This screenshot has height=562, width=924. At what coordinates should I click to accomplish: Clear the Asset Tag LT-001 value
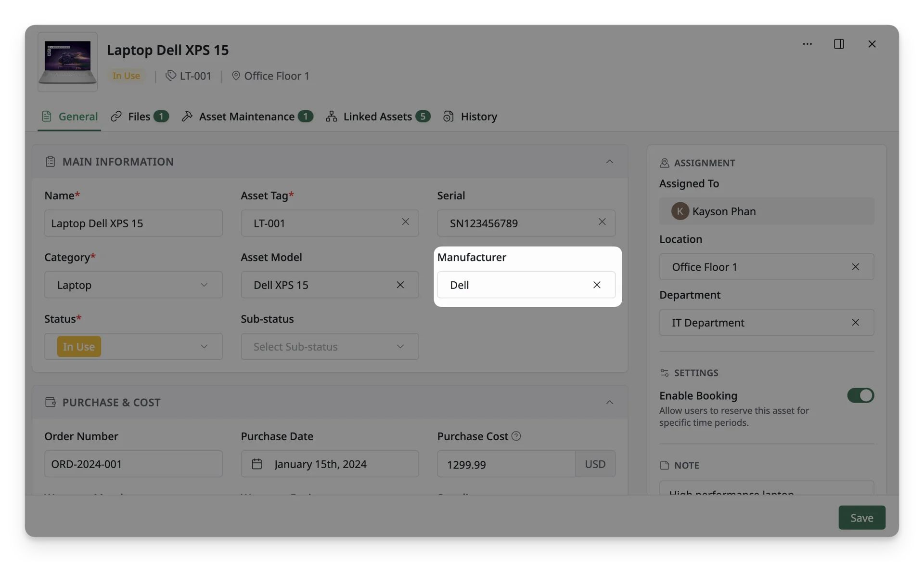click(x=405, y=222)
